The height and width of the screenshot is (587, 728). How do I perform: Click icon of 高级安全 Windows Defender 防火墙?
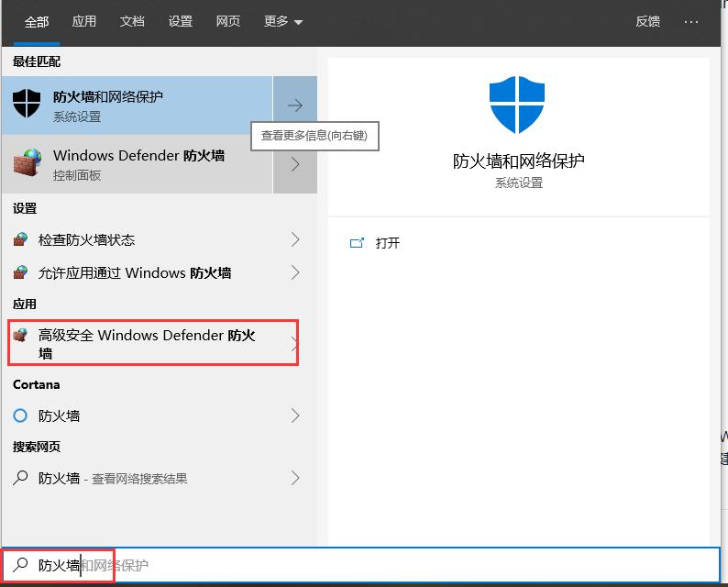(20, 335)
